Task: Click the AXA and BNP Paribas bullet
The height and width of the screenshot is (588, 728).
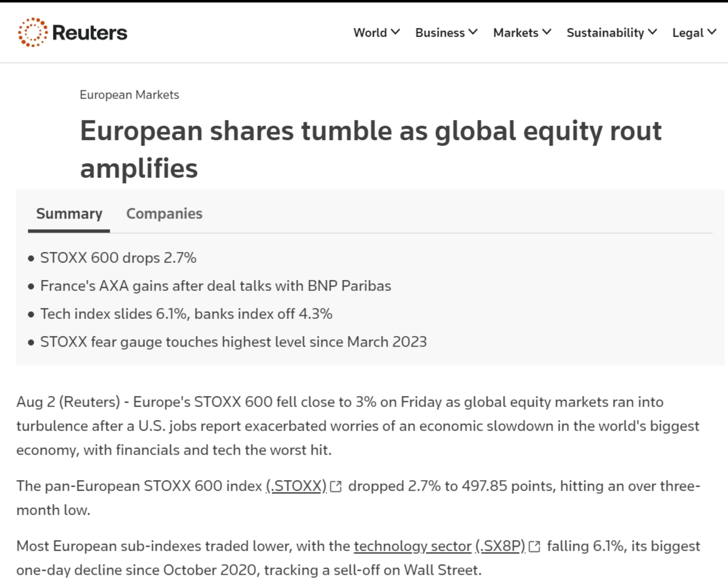Action: (216, 286)
